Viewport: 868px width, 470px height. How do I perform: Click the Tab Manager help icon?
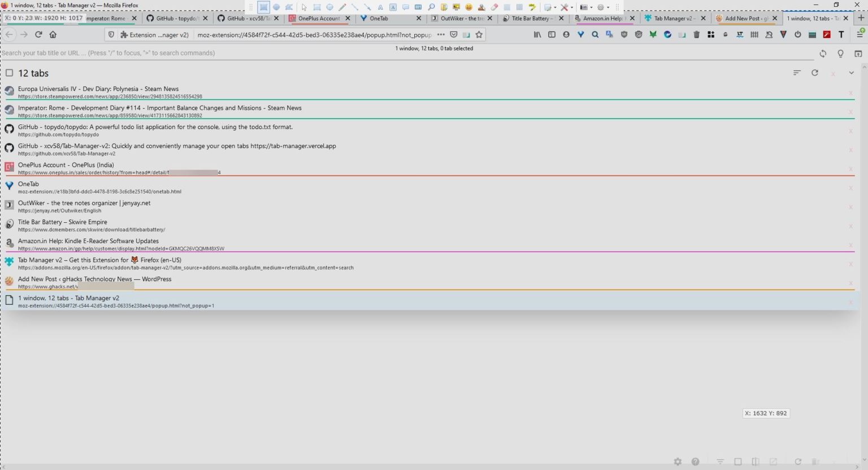695,462
